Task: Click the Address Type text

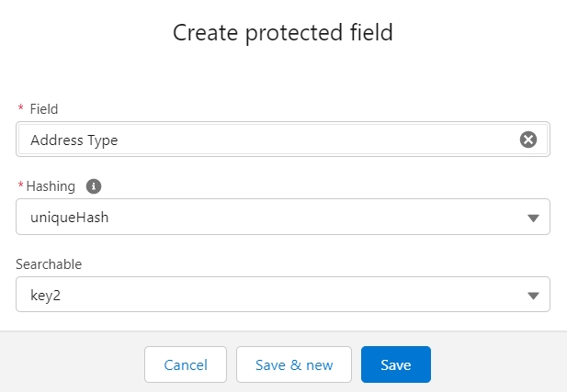Action: pos(74,140)
